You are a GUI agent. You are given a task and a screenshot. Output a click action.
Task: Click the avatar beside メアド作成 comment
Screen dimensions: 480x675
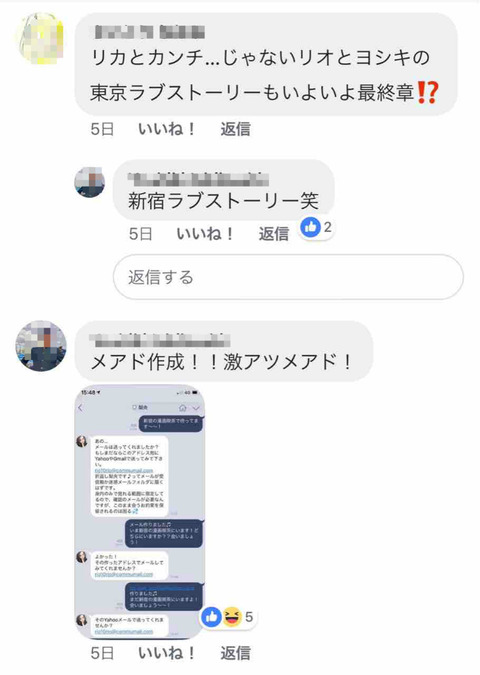[41, 345]
